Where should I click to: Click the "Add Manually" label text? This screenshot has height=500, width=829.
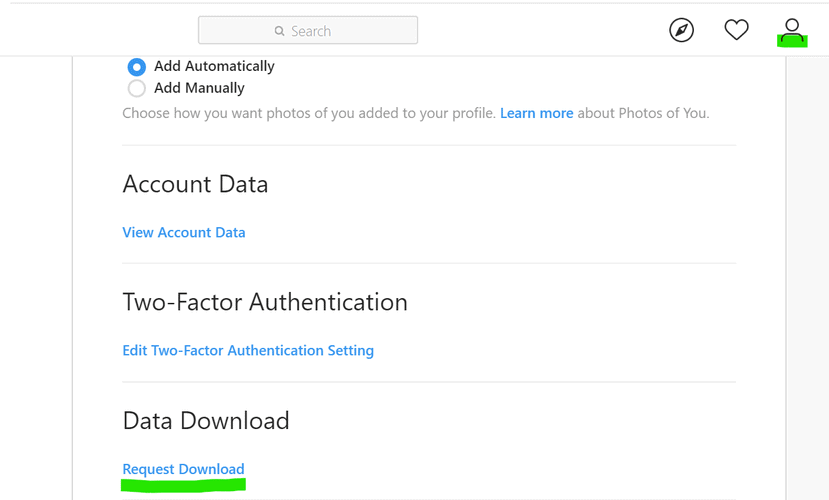(x=199, y=88)
